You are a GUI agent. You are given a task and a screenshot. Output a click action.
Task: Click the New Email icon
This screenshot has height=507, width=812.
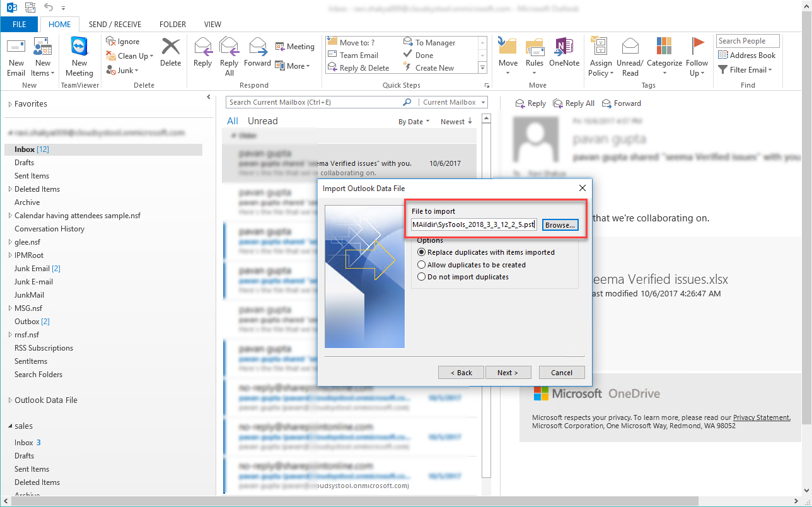click(x=16, y=48)
